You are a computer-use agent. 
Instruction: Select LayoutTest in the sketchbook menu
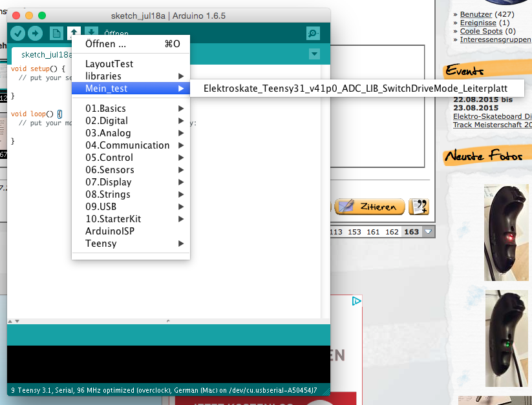[x=131, y=64]
